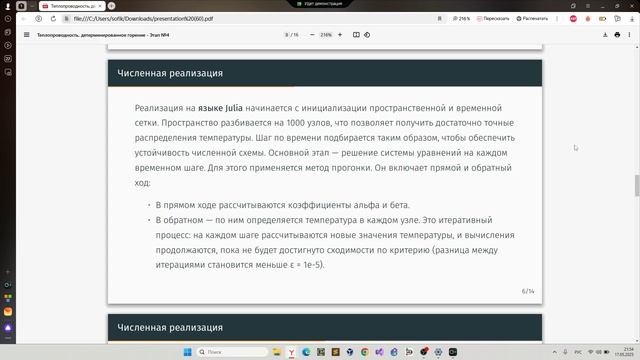This screenshot has width=640, height=360.
Task: Click the bold text языке Julia
Action: pyautogui.click(x=220, y=108)
